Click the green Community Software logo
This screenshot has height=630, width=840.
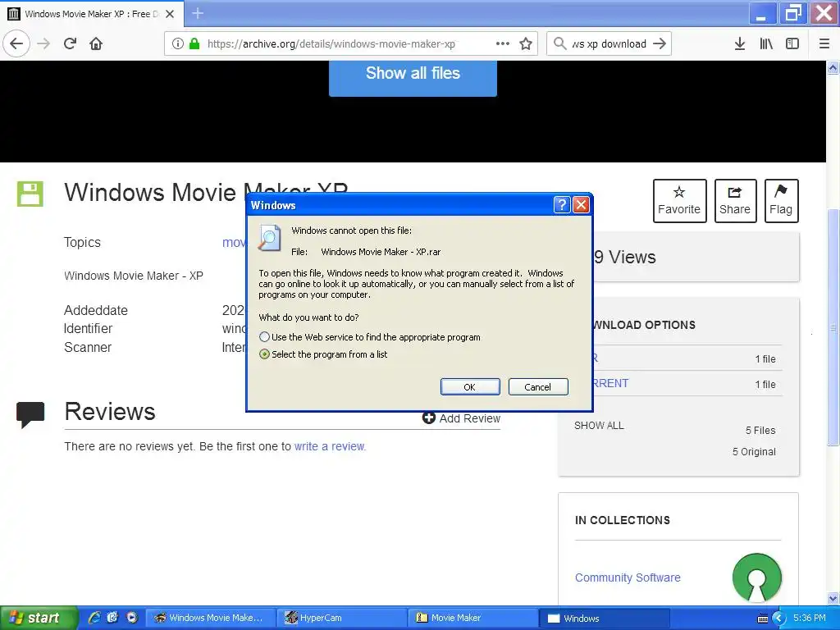[756, 577]
